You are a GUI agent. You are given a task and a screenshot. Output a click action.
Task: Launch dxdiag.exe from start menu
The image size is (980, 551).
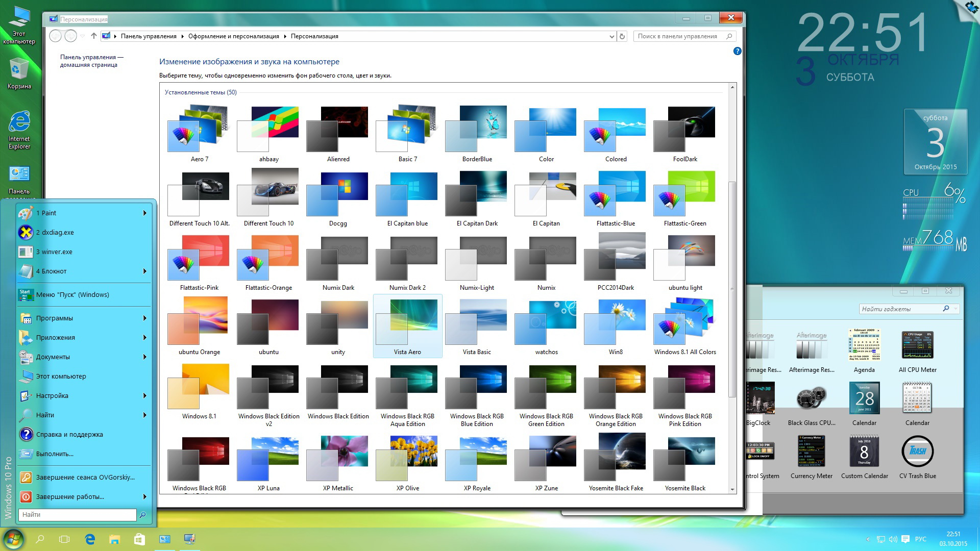tap(84, 232)
